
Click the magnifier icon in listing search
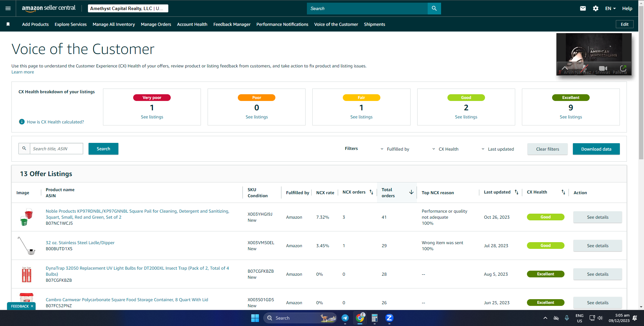(24, 149)
